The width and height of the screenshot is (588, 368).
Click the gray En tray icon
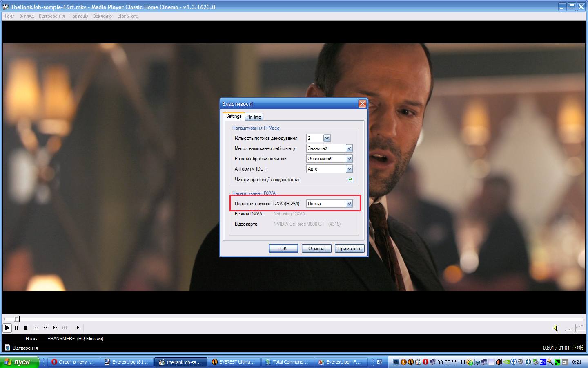click(565, 362)
